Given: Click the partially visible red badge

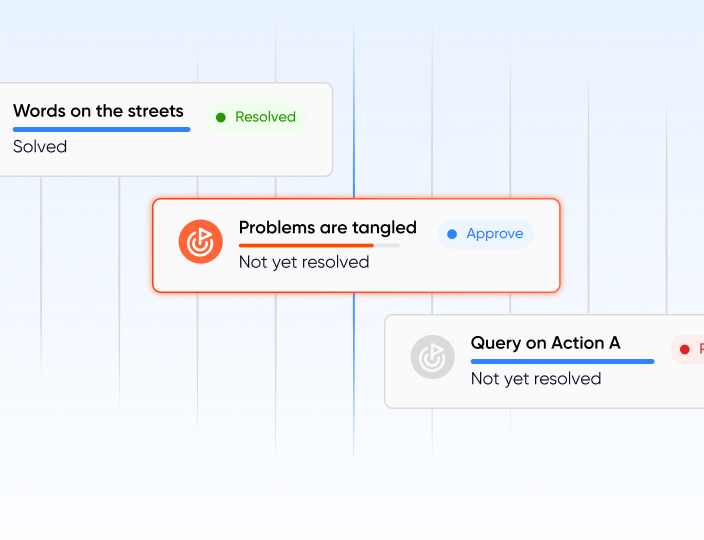Looking at the screenshot, I should point(692,349).
